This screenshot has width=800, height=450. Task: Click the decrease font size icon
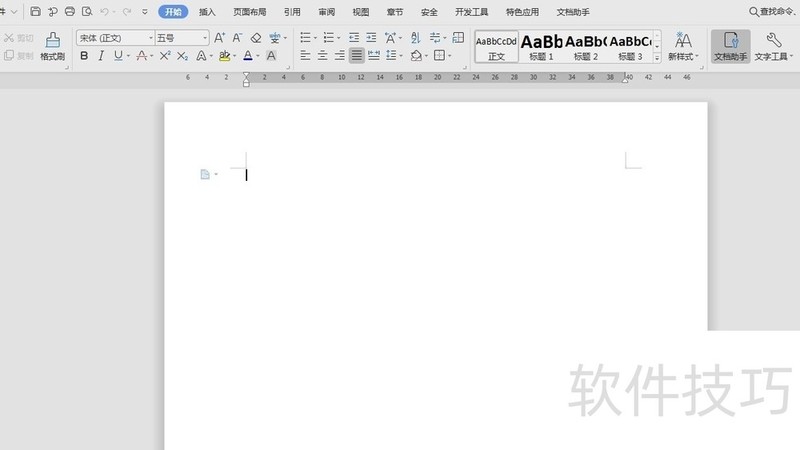click(x=237, y=38)
